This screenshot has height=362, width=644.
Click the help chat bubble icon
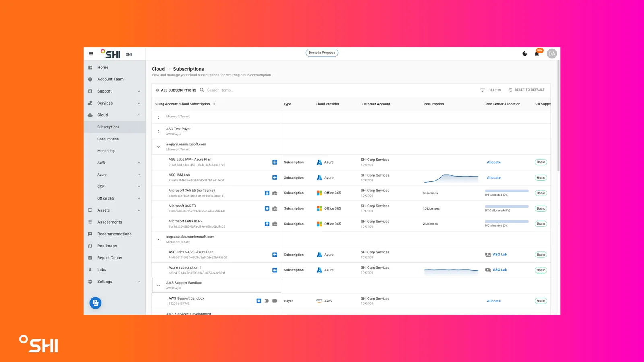(x=95, y=303)
